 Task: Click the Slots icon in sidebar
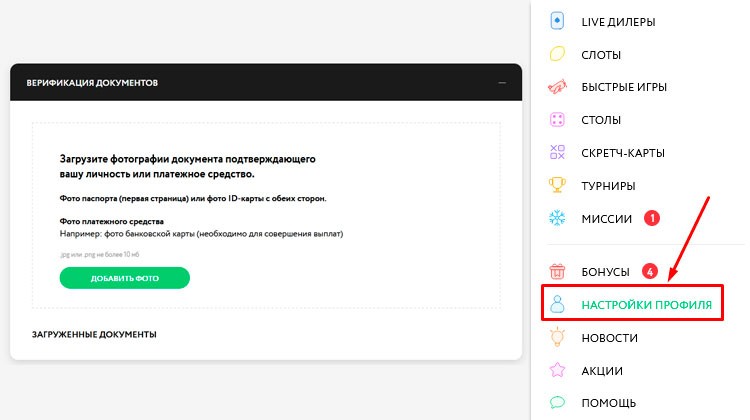coord(558,54)
